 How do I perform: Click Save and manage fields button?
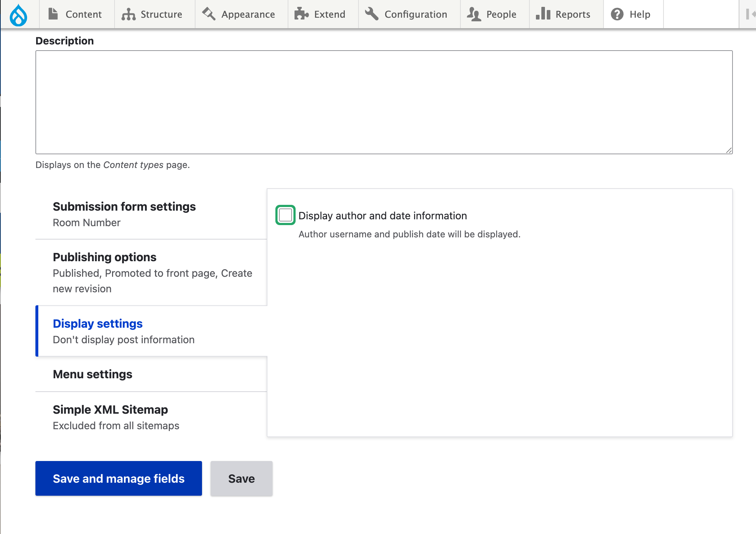click(119, 478)
